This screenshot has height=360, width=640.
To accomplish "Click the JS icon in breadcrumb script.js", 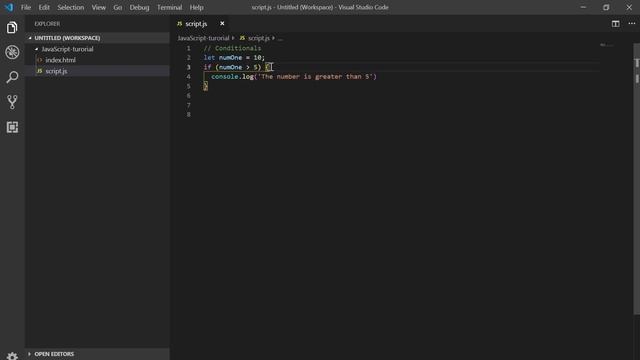I will coord(242,38).
